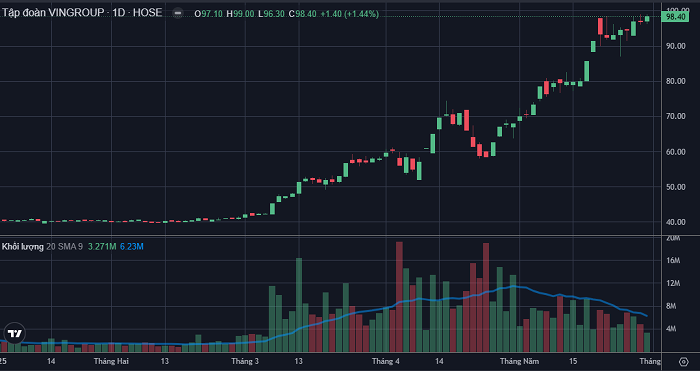This screenshot has height=371, width=700.
Task: Click the 90.00 price axis label
Action: 675,46
